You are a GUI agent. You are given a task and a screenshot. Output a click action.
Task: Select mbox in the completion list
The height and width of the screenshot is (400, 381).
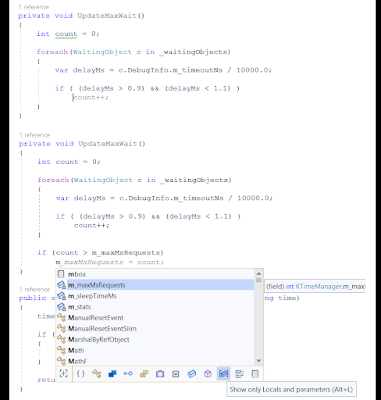coord(155,274)
